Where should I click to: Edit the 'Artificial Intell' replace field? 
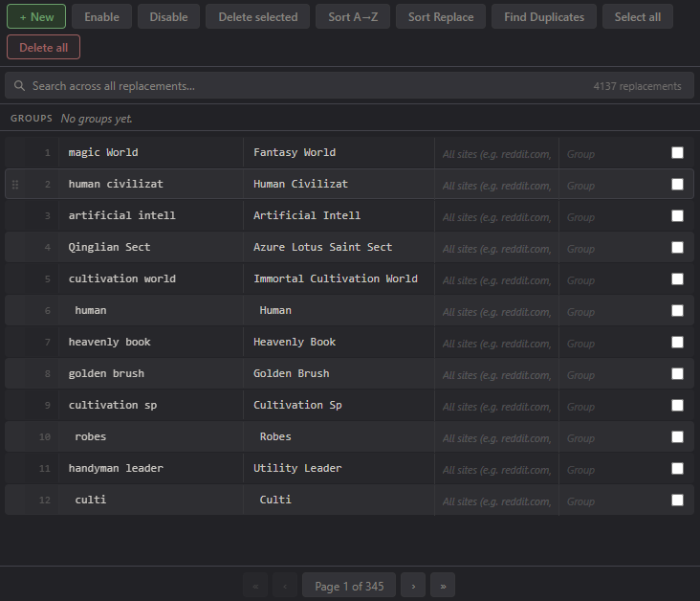pyautogui.click(x=339, y=216)
